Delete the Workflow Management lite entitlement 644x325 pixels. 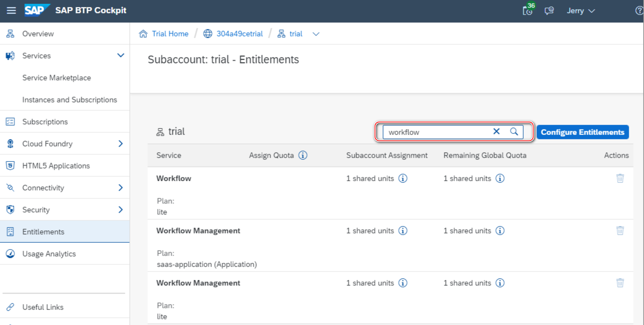620,283
